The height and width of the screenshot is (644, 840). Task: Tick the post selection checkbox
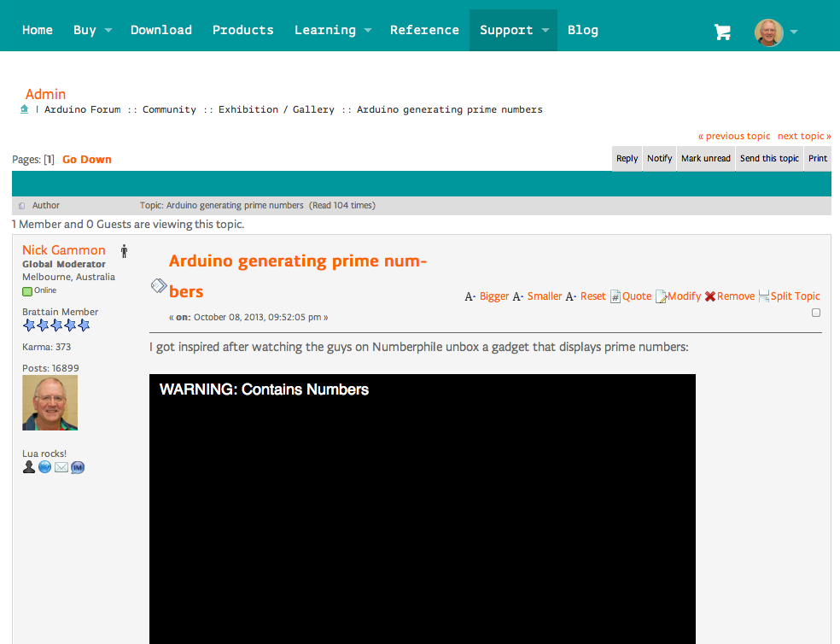pyautogui.click(x=815, y=313)
